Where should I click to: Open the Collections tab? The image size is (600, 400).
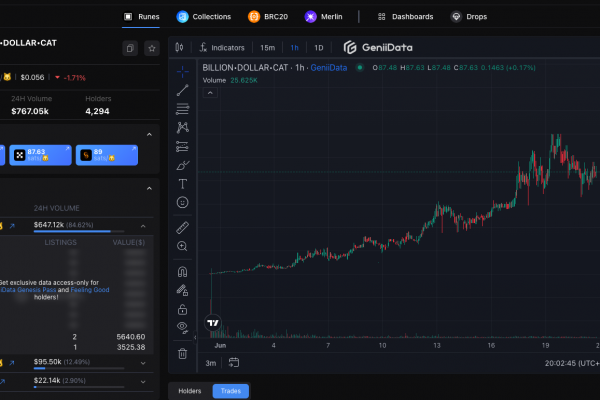204,16
